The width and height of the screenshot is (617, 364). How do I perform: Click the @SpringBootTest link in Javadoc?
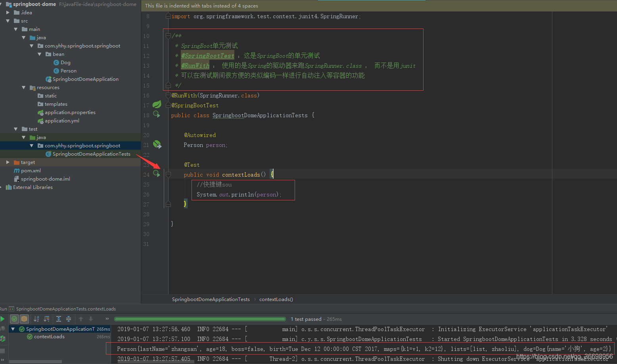coord(208,55)
